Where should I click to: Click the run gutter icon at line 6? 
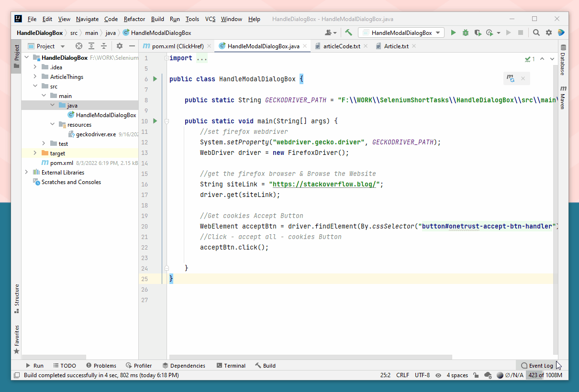point(155,79)
